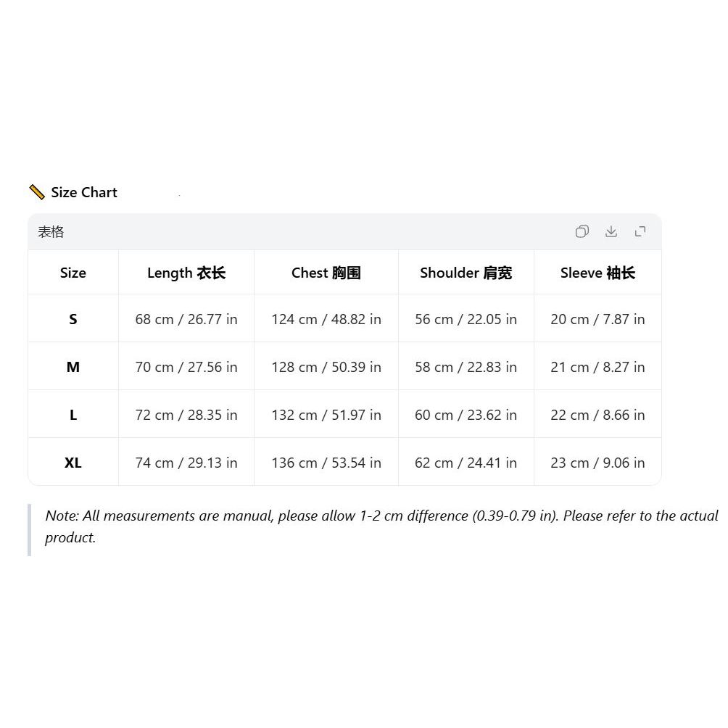Click the Size column header
The height and width of the screenshot is (728, 728).
pos(73,273)
